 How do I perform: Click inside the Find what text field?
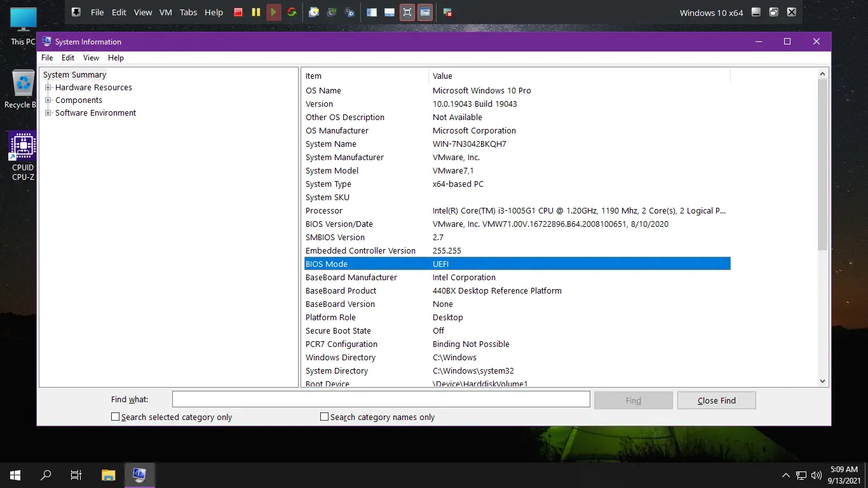point(381,399)
